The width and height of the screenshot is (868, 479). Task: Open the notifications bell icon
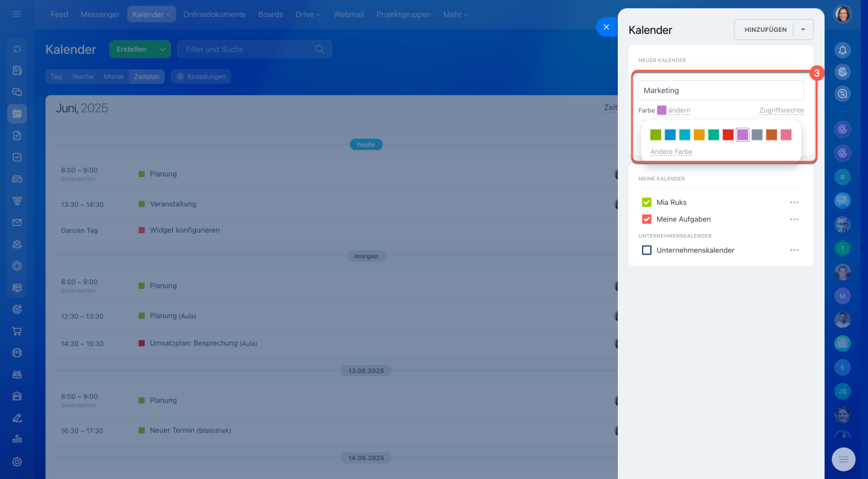pyautogui.click(x=842, y=50)
